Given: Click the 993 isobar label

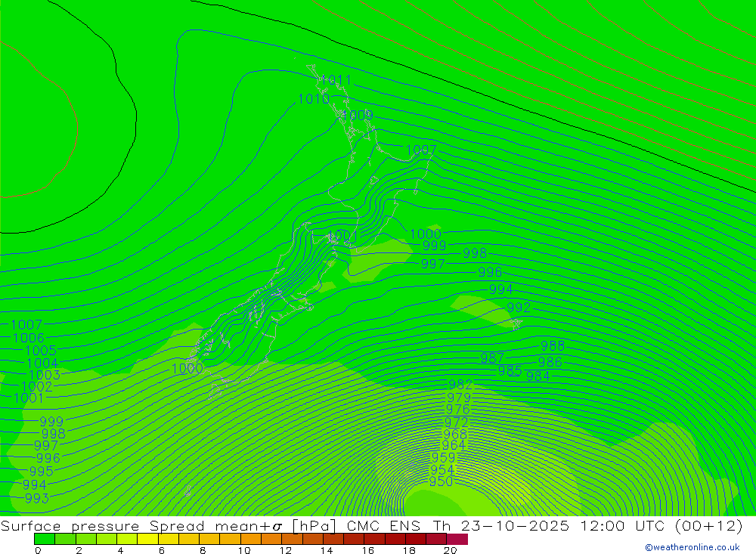Looking at the screenshot, I should point(36,498).
